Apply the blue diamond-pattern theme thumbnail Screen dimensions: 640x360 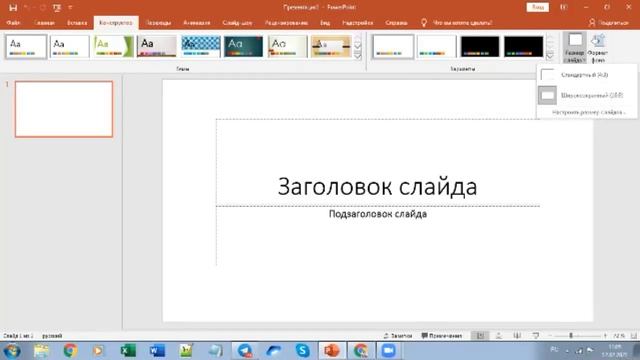coord(200,47)
